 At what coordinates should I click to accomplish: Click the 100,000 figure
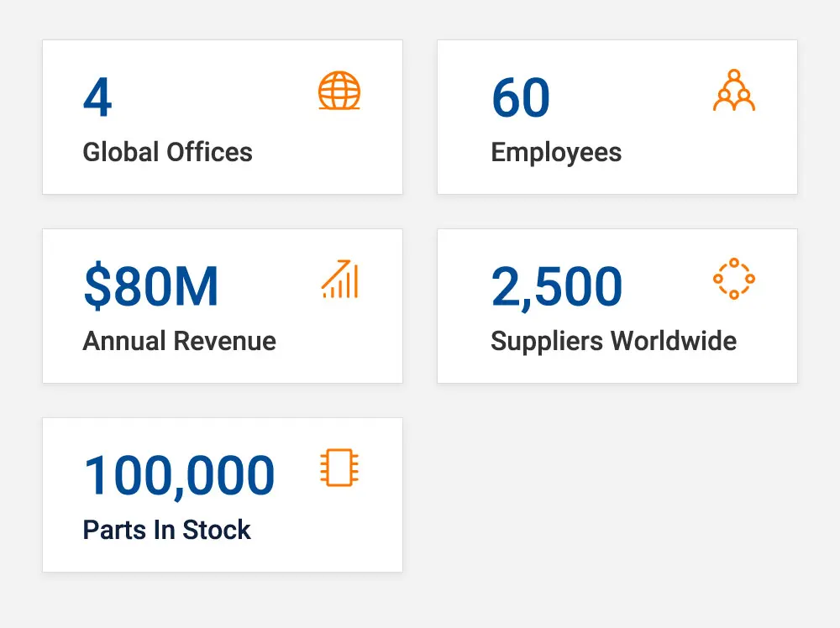coord(179,477)
